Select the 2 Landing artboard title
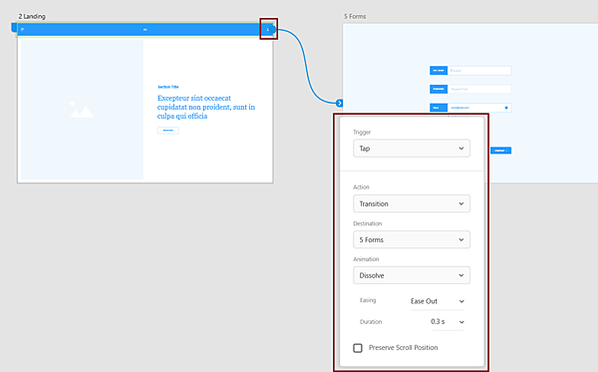The height and width of the screenshot is (372, 598). click(x=32, y=16)
